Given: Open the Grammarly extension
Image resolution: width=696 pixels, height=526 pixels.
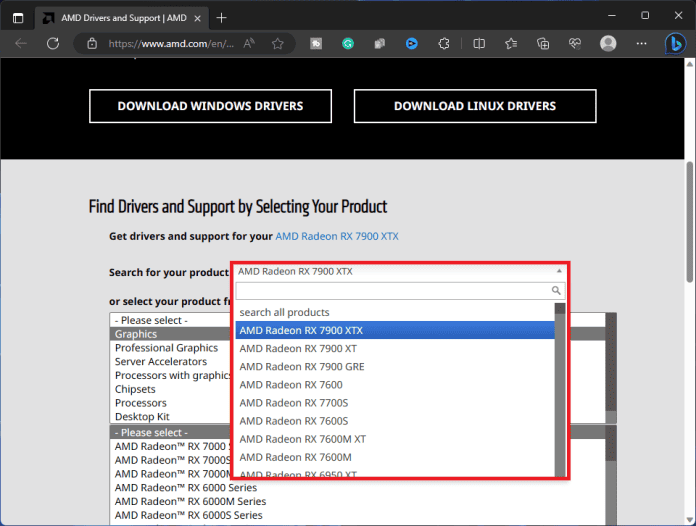Looking at the screenshot, I should point(348,44).
